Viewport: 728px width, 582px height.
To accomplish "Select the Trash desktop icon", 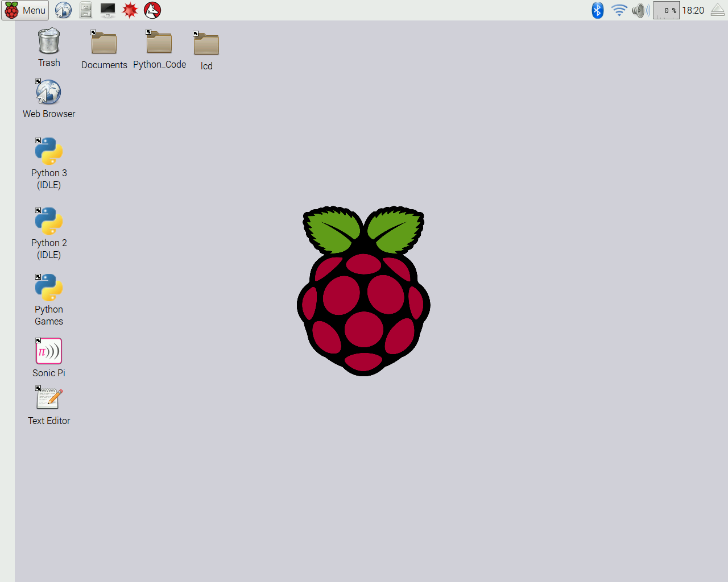I will (49, 48).
